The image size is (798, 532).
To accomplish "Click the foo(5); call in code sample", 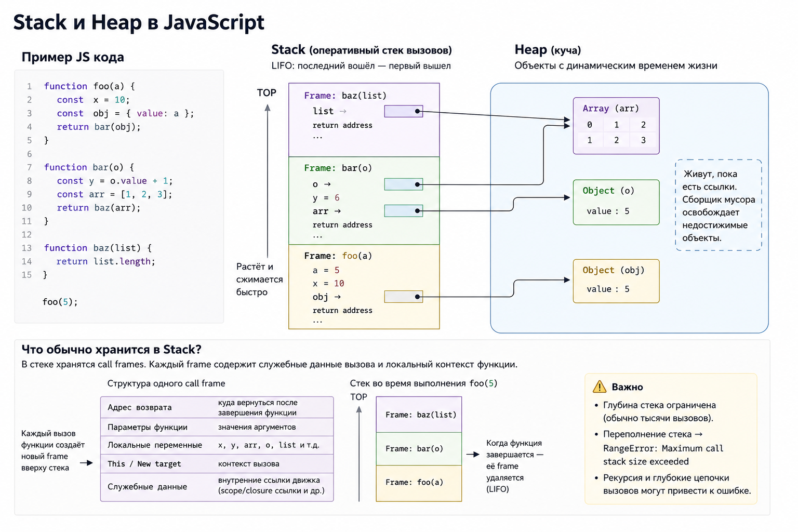I will (60, 302).
